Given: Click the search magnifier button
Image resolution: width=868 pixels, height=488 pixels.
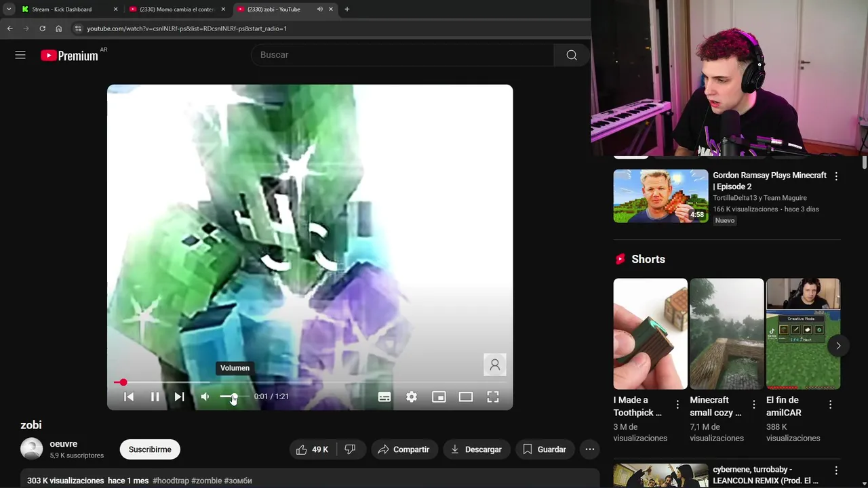Looking at the screenshot, I should (x=572, y=55).
